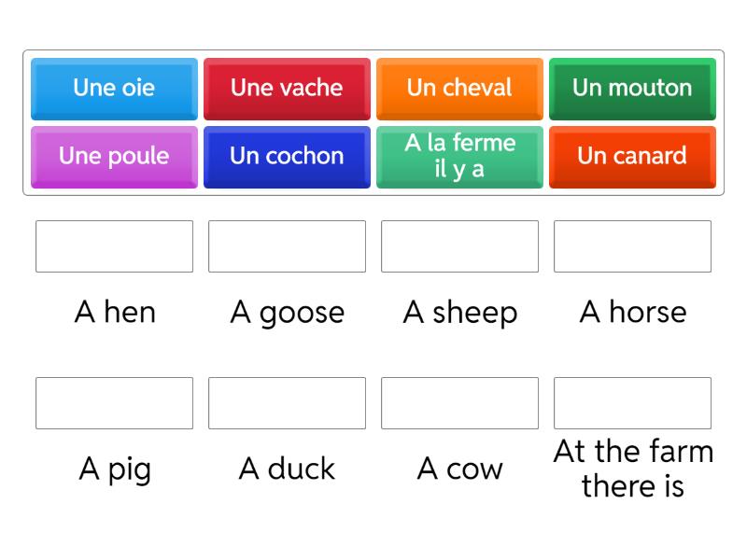
Task: Choose the "Un canard" dark orange tile
Action: [x=632, y=157]
